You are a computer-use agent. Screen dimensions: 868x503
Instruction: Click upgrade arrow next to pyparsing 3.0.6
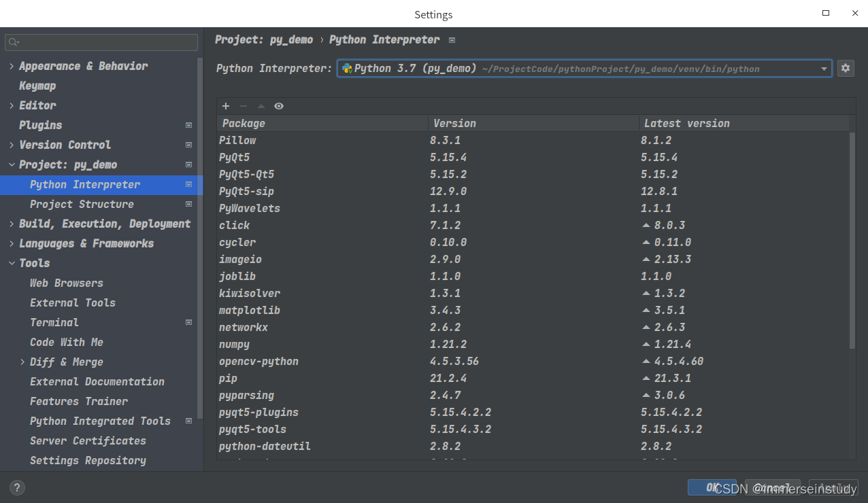(x=646, y=395)
